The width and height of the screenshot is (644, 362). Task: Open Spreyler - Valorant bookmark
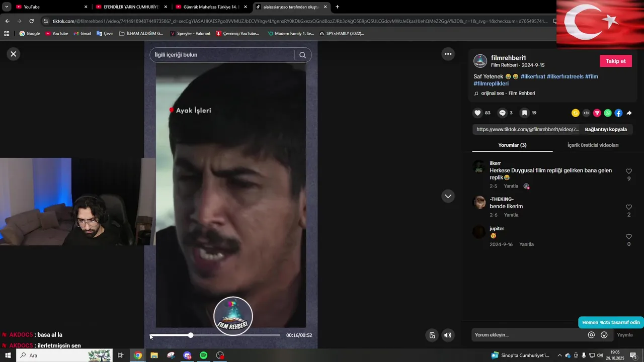pyautogui.click(x=190, y=33)
